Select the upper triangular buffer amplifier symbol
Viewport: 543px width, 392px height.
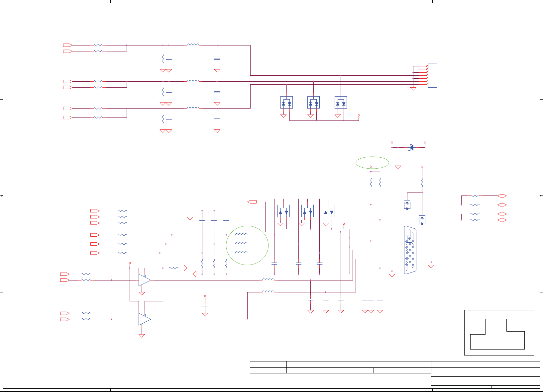(x=145, y=280)
